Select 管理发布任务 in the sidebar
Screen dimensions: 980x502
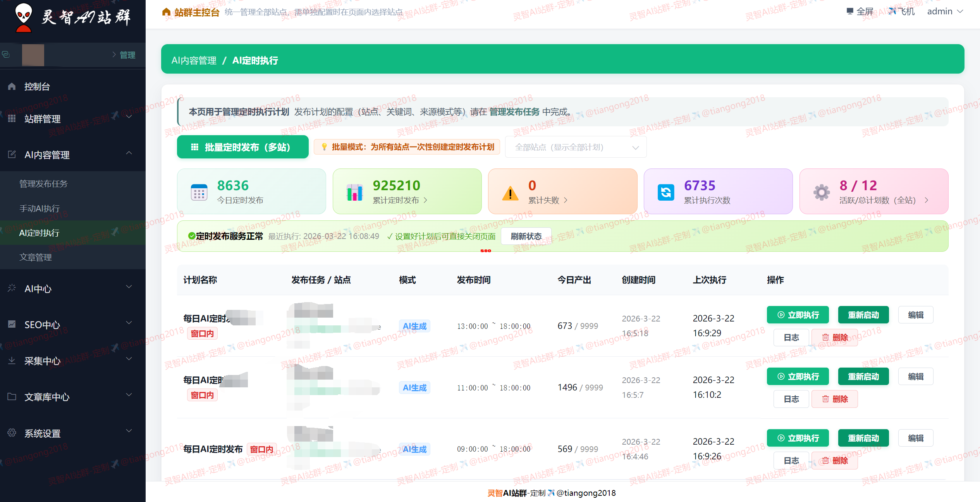[x=43, y=184]
